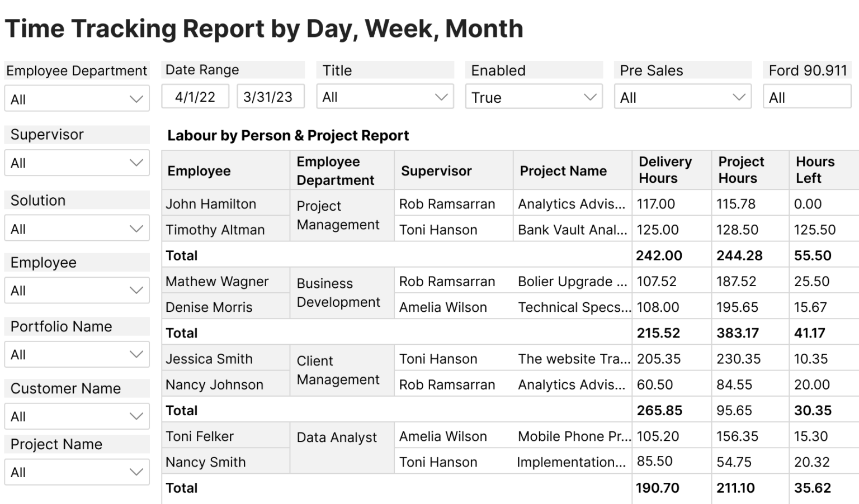Open the Pre Sales filter dropdown
The width and height of the screenshot is (859, 504).
pyautogui.click(x=682, y=97)
